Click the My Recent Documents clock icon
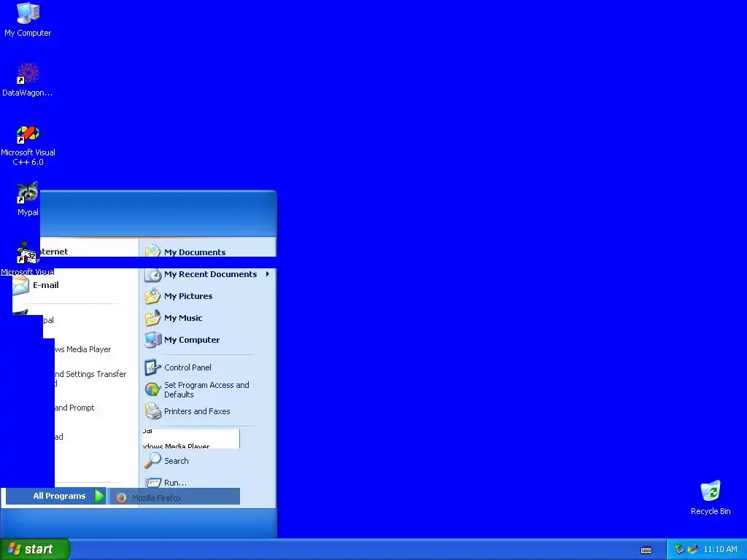Image resolution: width=747 pixels, height=560 pixels. pos(153,275)
